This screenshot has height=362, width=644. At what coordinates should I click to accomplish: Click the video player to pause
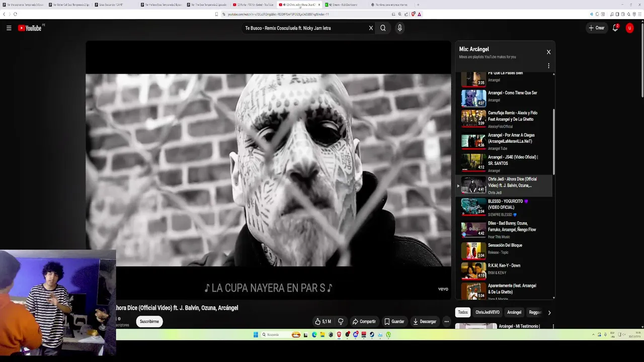click(268, 170)
